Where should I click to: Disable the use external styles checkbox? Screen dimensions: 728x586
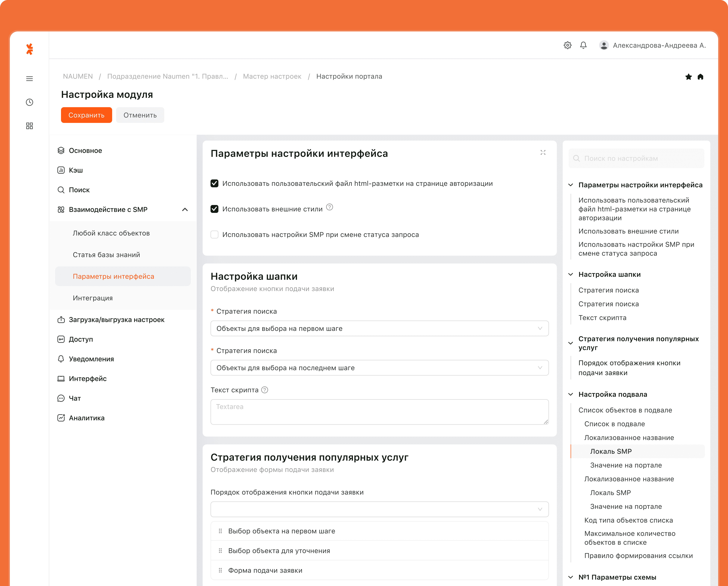214,209
